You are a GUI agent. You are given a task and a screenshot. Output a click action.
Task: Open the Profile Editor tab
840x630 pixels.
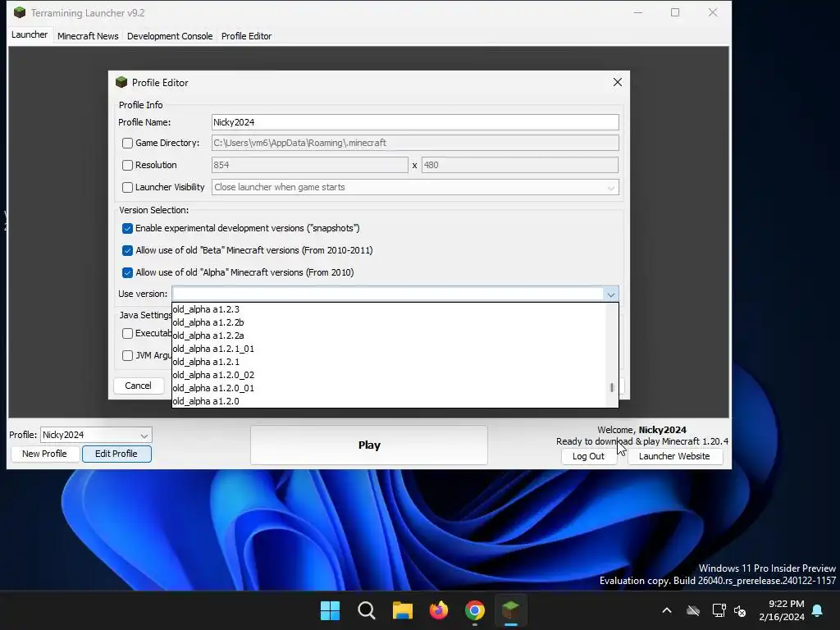coord(246,36)
